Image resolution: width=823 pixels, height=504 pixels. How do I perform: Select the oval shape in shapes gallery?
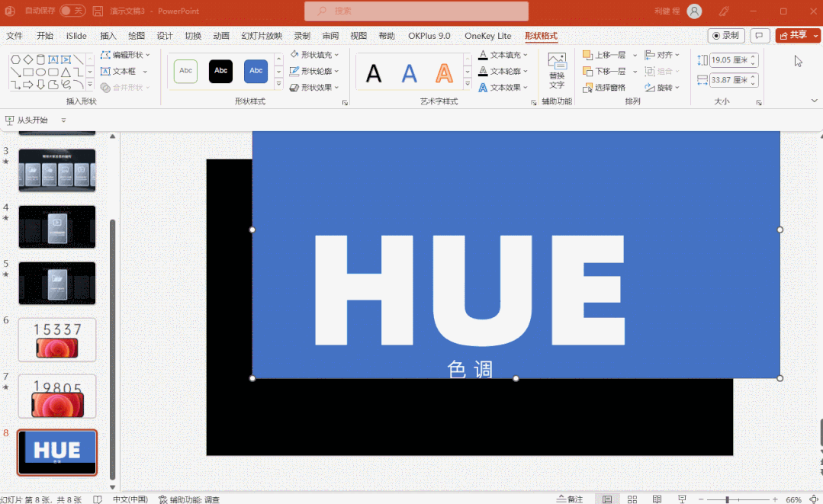click(x=41, y=72)
